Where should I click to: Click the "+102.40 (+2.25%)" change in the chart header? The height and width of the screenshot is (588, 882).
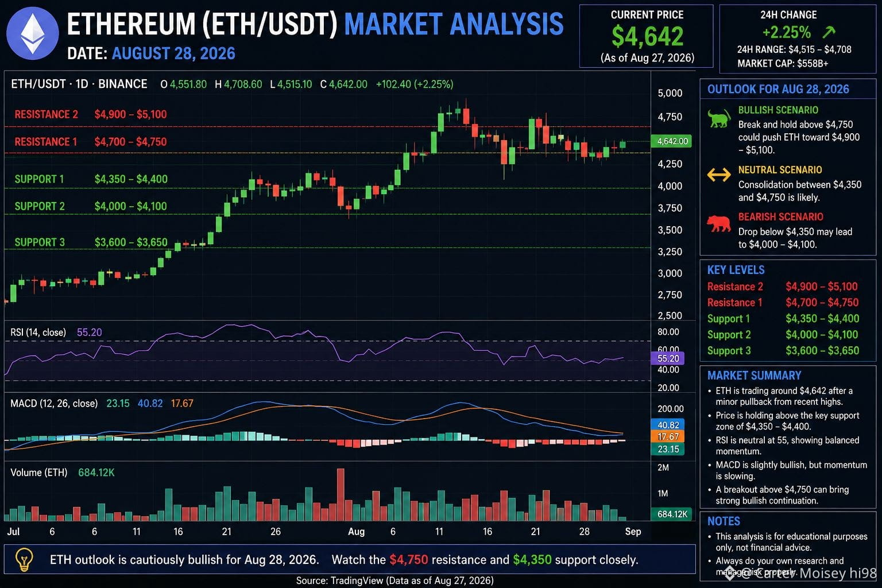[x=415, y=84]
